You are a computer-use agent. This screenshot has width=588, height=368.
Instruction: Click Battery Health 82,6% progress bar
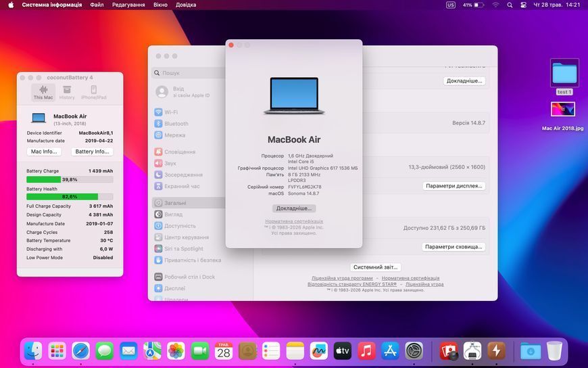click(x=70, y=196)
